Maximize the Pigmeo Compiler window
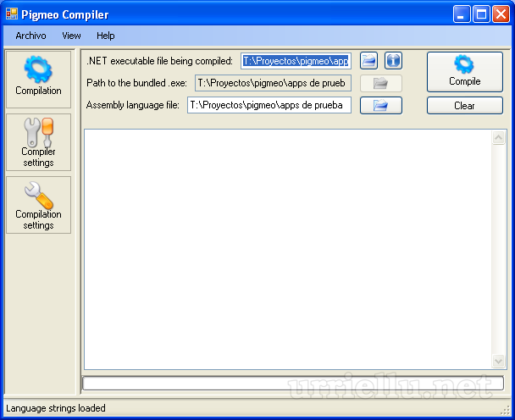Image resolution: width=515 pixels, height=420 pixels. (481, 14)
